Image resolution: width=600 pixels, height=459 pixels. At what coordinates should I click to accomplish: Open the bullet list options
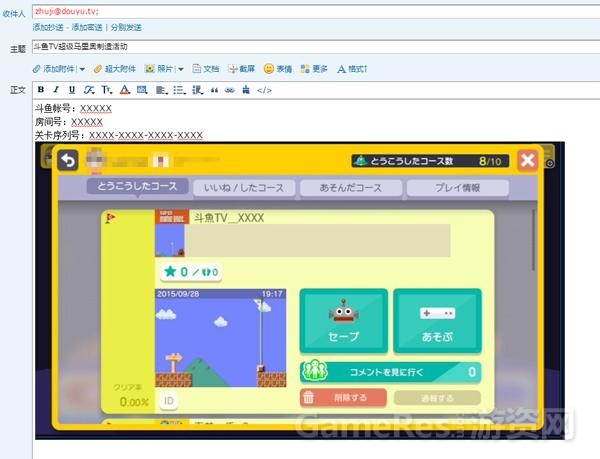pyautogui.click(x=179, y=90)
